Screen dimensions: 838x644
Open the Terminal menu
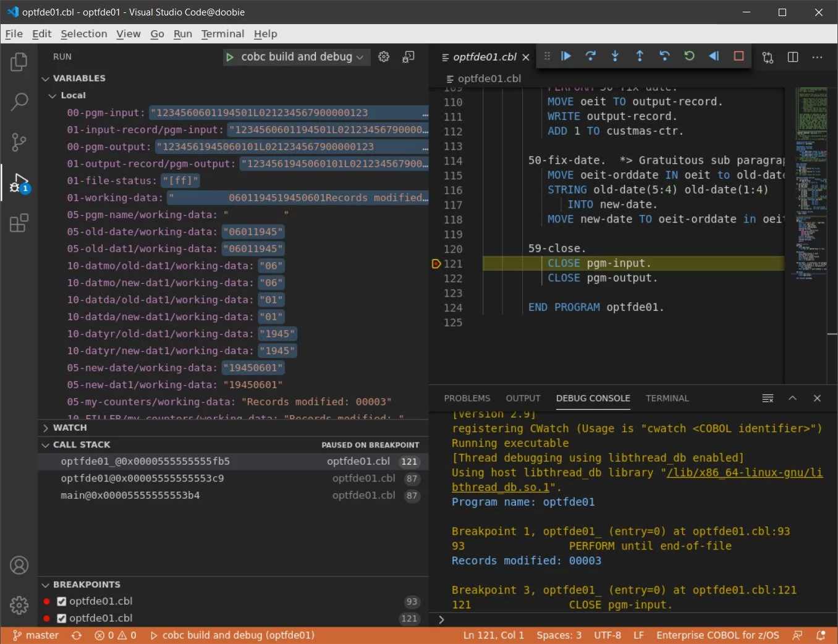coord(222,34)
